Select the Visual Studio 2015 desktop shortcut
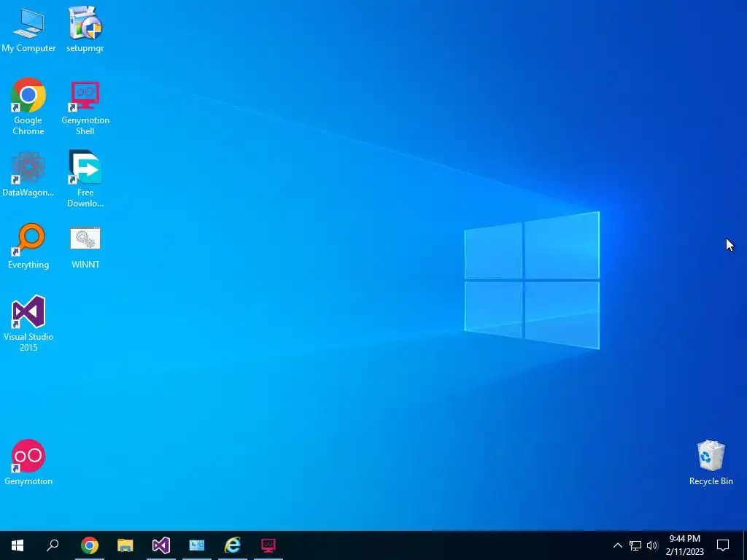The image size is (747, 560). pos(28,324)
